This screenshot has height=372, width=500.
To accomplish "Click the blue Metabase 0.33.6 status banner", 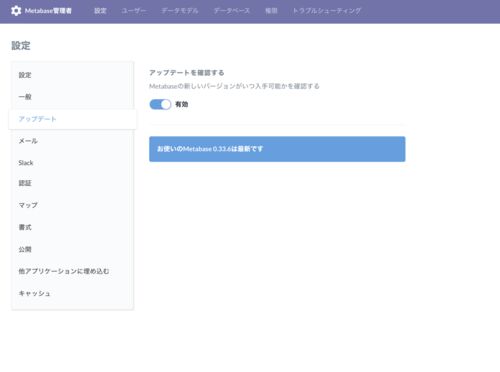I will tap(277, 149).
